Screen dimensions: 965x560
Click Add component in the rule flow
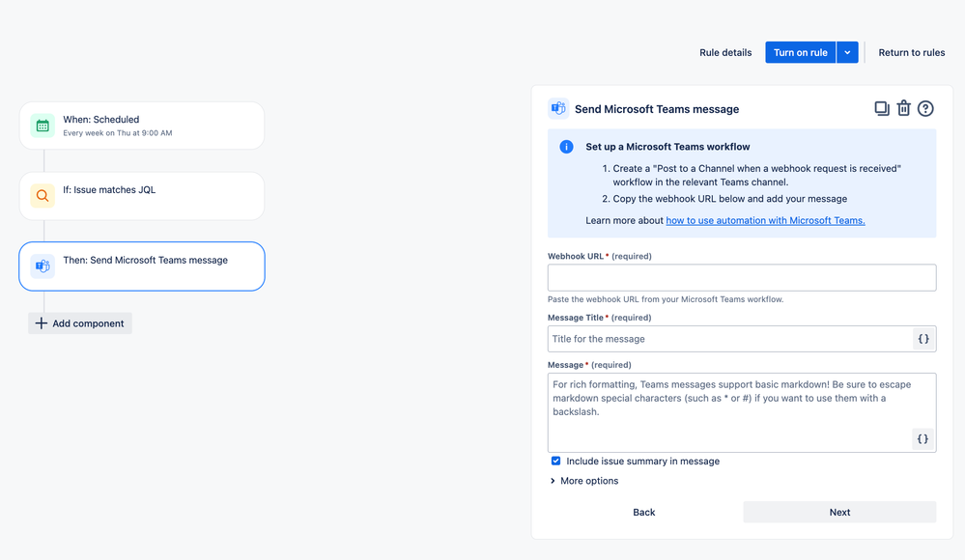(80, 323)
